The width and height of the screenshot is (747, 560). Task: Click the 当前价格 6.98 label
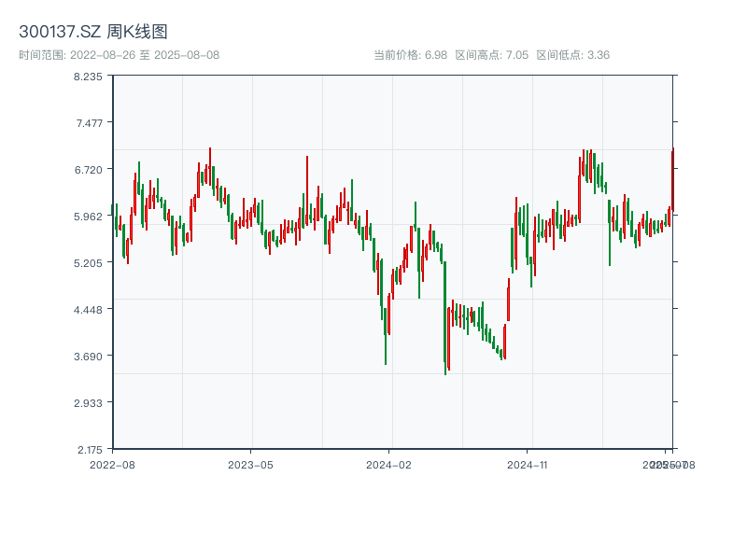click(x=410, y=55)
